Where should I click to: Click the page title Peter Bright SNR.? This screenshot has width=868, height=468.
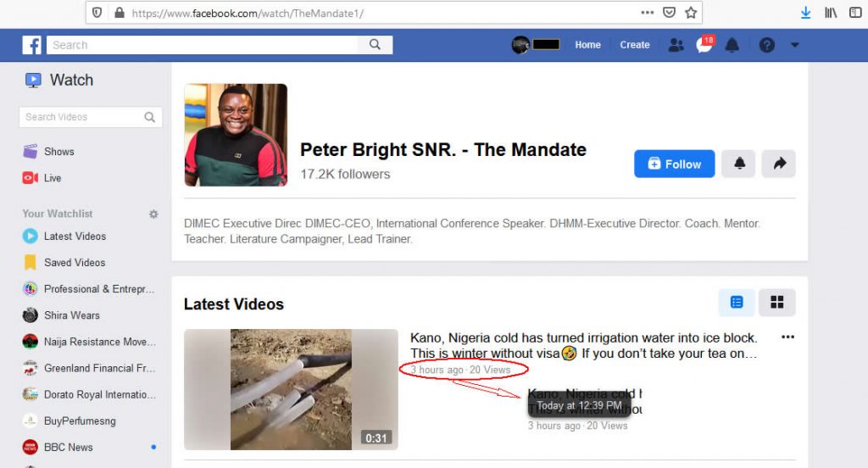442,149
